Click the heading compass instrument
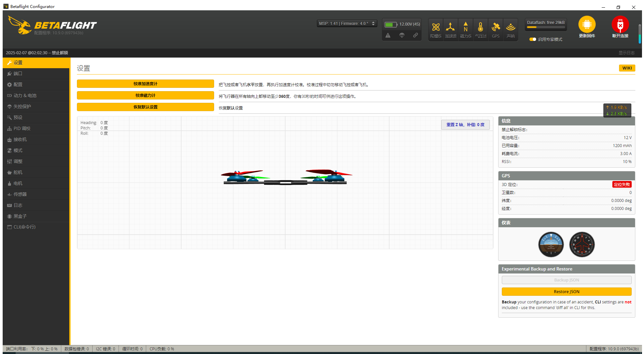Image resolution: width=644 pixels, height=354 pixels. point(582,245)
